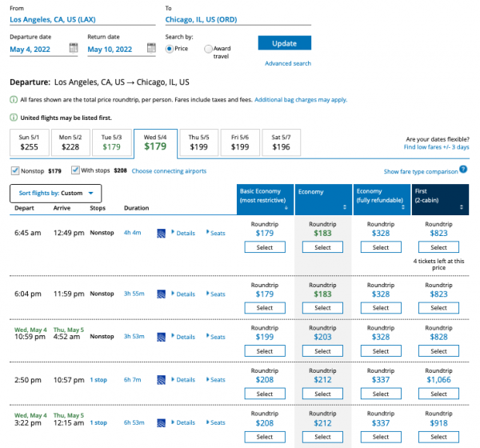This screenshot has height=448, width=480.
Task: Click United logo on the 6:45 am flight
Action: click(162, 233)
